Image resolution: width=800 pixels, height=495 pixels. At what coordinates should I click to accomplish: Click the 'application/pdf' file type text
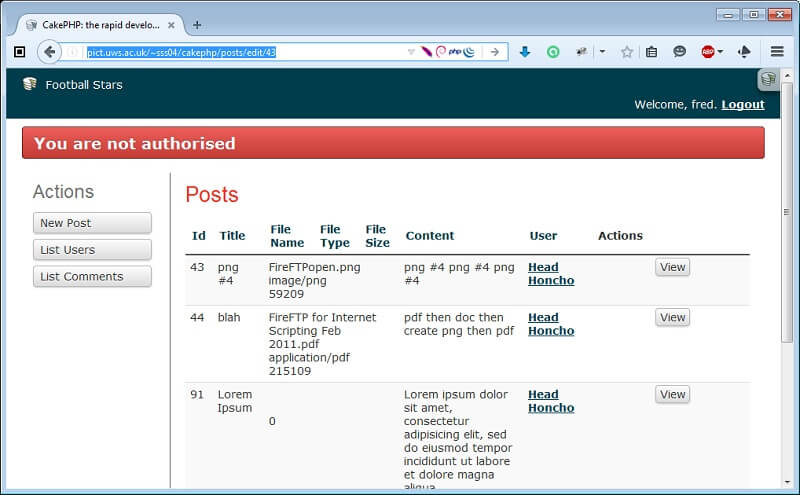tap(309, 358)
